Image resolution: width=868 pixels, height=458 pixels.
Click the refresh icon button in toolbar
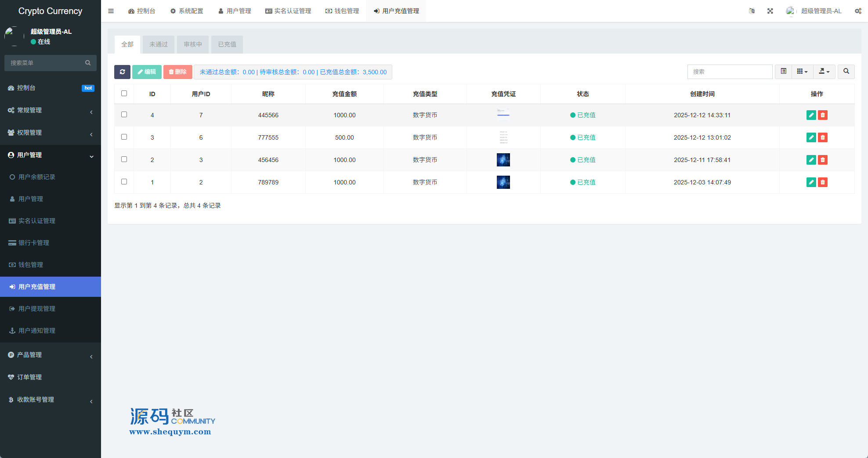122,72
